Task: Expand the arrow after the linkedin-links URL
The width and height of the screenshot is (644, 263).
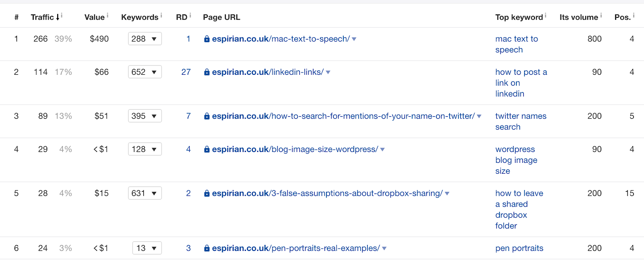Action: tap(328, 72)
